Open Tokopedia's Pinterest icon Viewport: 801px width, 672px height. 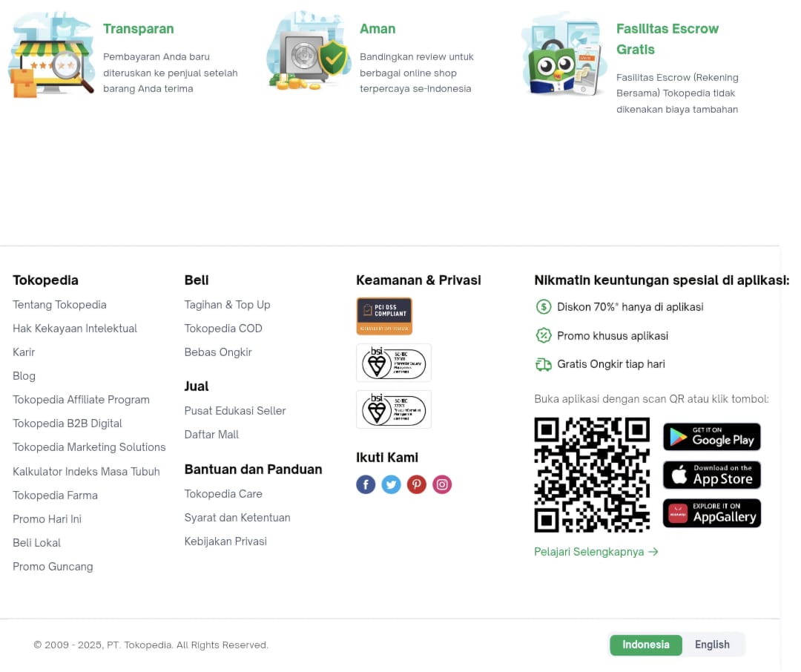click(416, 484)
